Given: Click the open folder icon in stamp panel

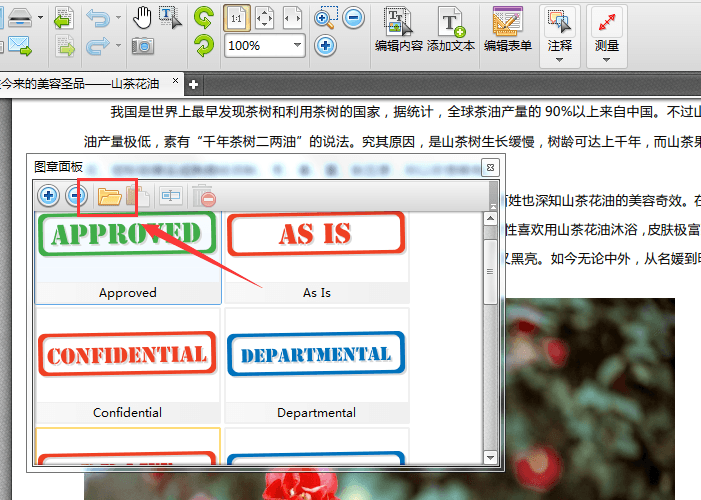Looking at the screenshot, I should pyautogui.click(x=110, y=196).
